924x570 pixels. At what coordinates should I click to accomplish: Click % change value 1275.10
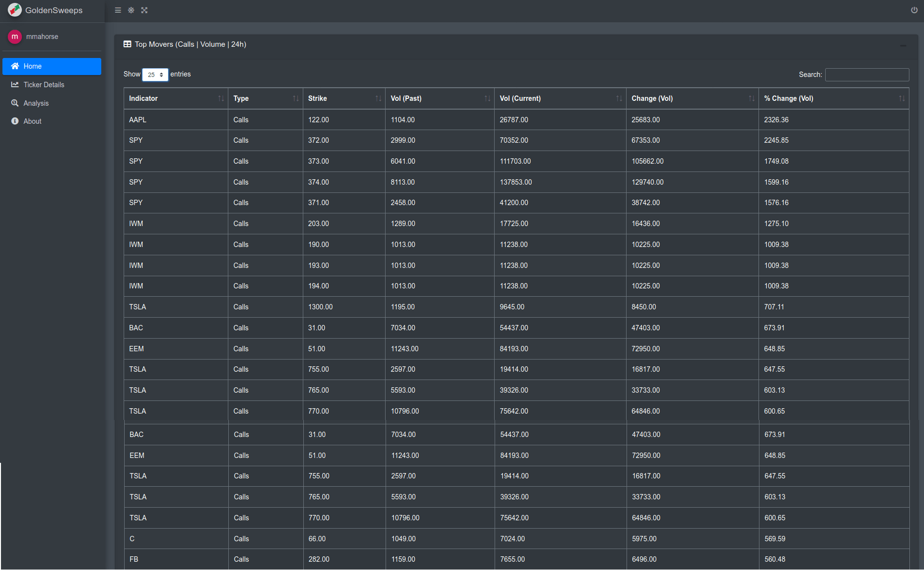tap(776, 224)
